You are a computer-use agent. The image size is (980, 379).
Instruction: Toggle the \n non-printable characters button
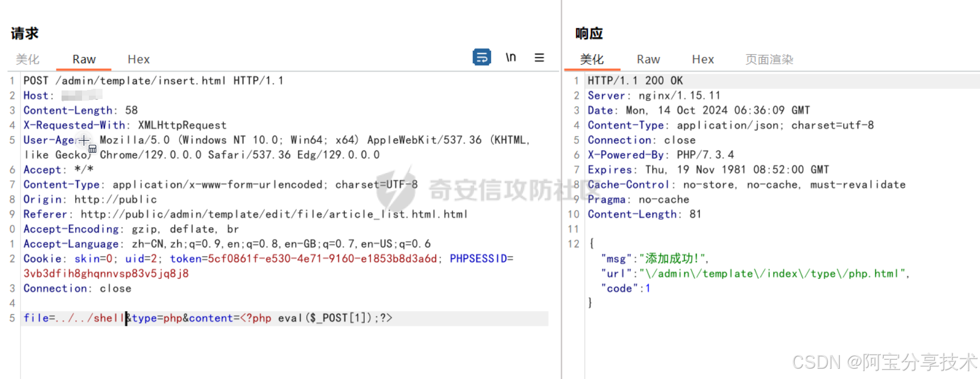511,57
